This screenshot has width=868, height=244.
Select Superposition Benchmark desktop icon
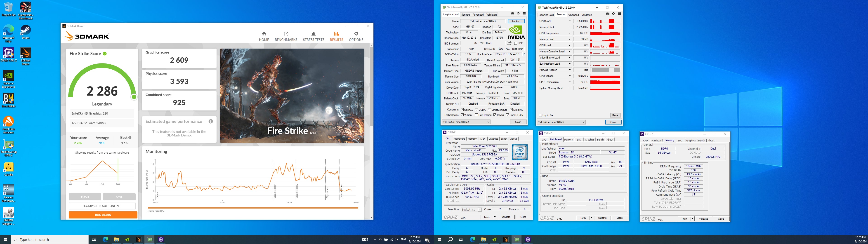tap(26, 10)
